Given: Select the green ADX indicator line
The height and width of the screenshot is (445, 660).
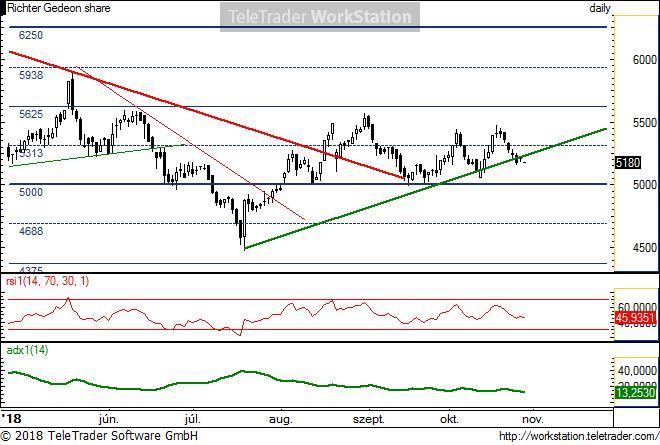Looking at the screenshot, I should [266, 382].
